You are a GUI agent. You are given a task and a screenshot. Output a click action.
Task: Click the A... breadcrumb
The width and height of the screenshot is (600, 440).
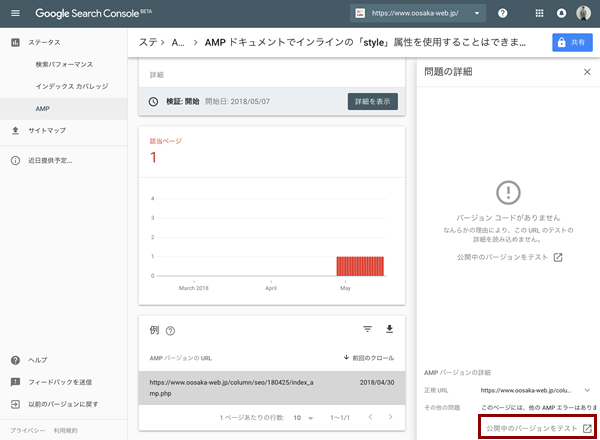tap(178, 42)
